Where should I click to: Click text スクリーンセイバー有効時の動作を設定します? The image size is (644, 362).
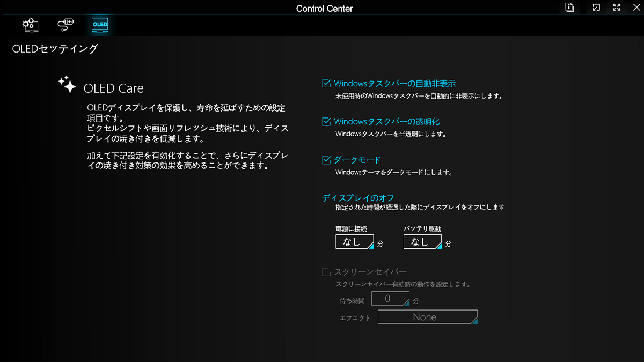[x=403, y=284]
